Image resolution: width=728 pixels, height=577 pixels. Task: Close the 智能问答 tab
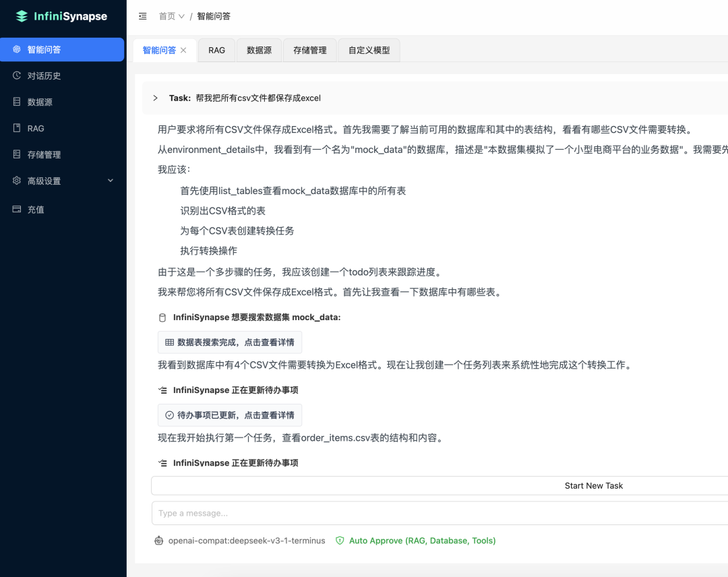[x=183, y=50]
